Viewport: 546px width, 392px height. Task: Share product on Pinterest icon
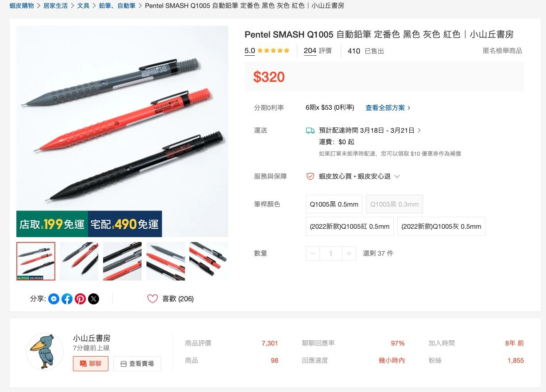click(80, 299)
